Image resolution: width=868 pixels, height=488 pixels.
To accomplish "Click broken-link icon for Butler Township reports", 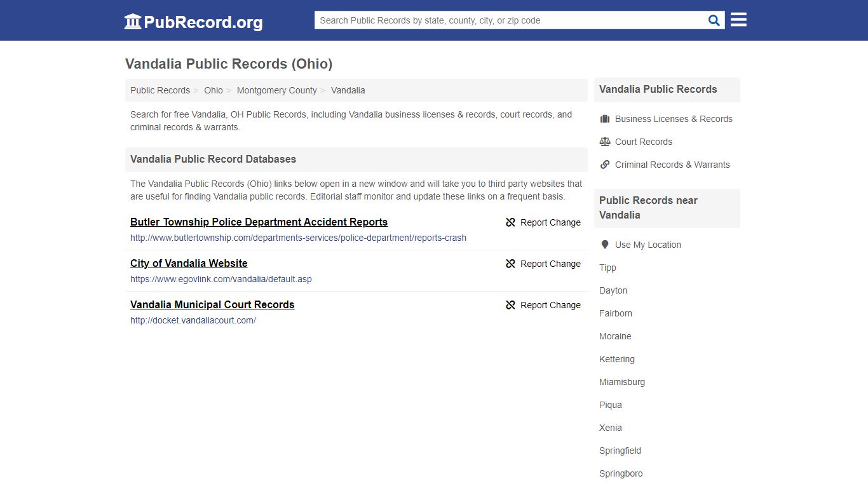I will (510, 222).
